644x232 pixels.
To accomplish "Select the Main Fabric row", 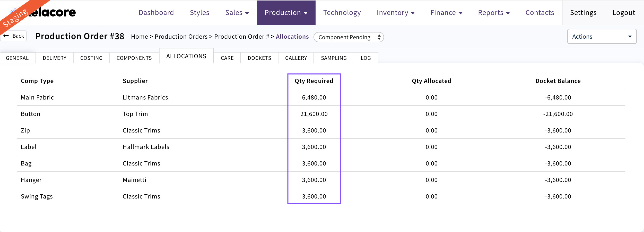I will tap(37, 97).
